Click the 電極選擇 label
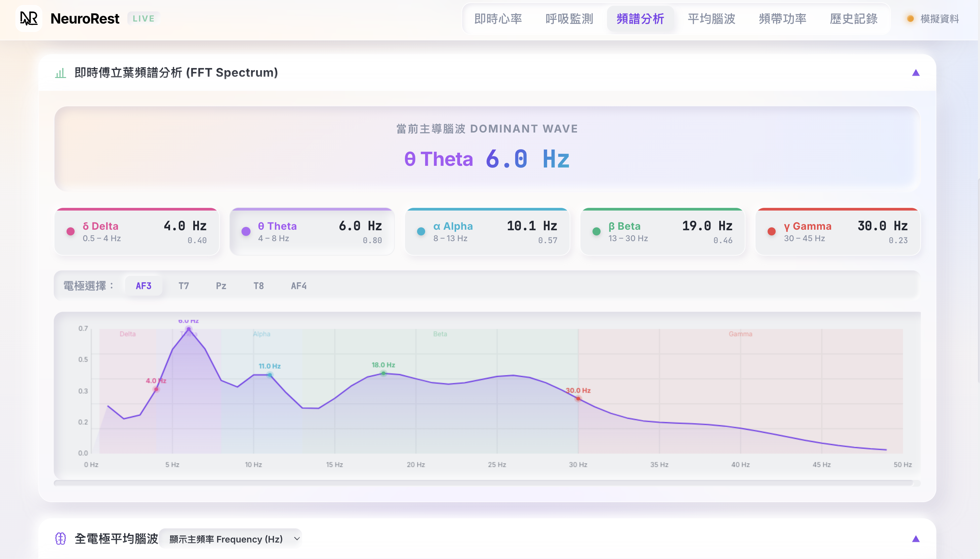980x559 pixels. pos(89,286)
